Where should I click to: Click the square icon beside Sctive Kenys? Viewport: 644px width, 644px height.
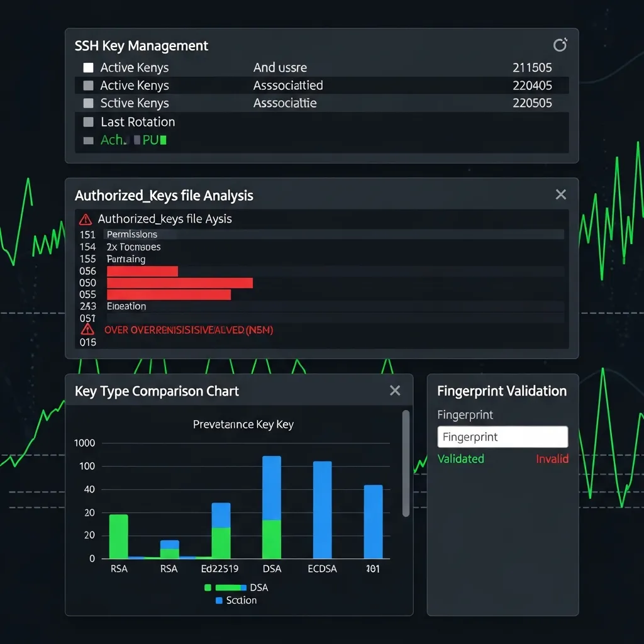coord(88,103)
